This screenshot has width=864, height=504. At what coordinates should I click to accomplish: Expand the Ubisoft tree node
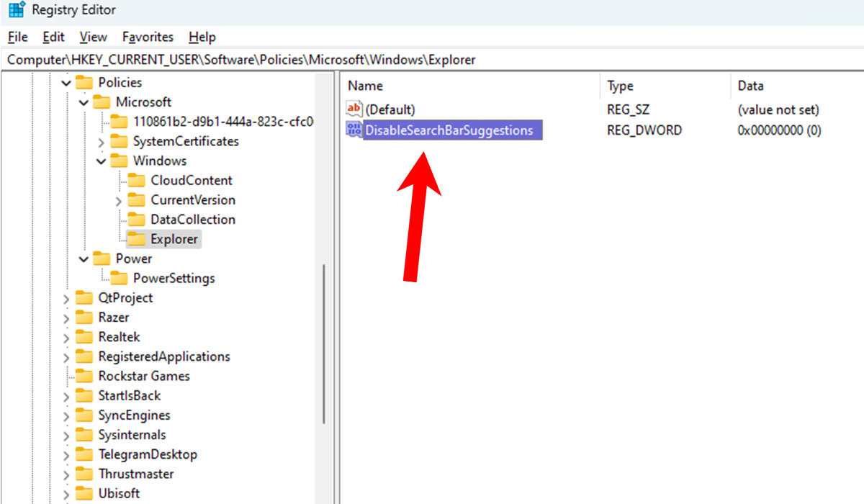pyautogui.click(x=66, y=492)
